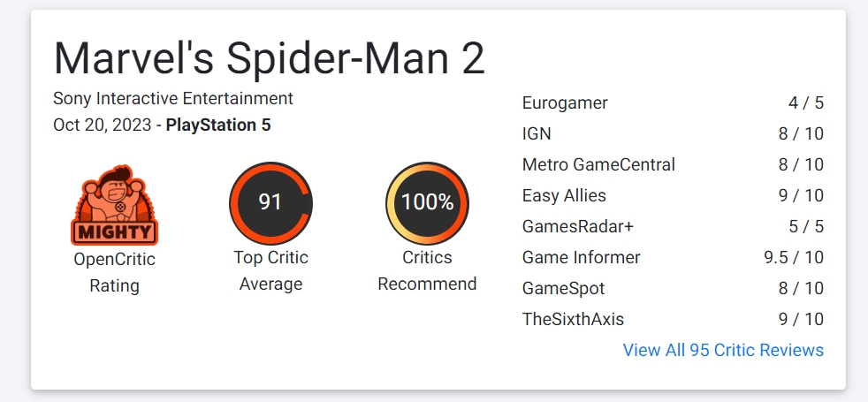Open the Eurogamer review entry
This screenshot has height=402, width=868.
coord(565,102)
